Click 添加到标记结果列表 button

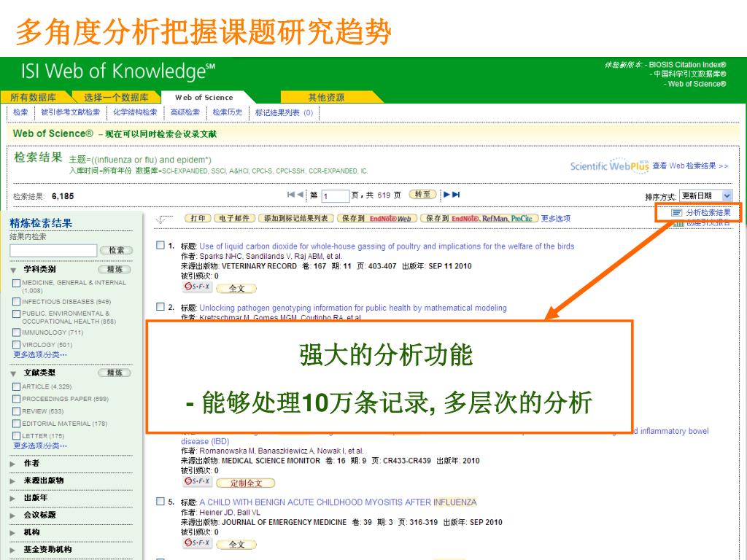coord(296,218)
